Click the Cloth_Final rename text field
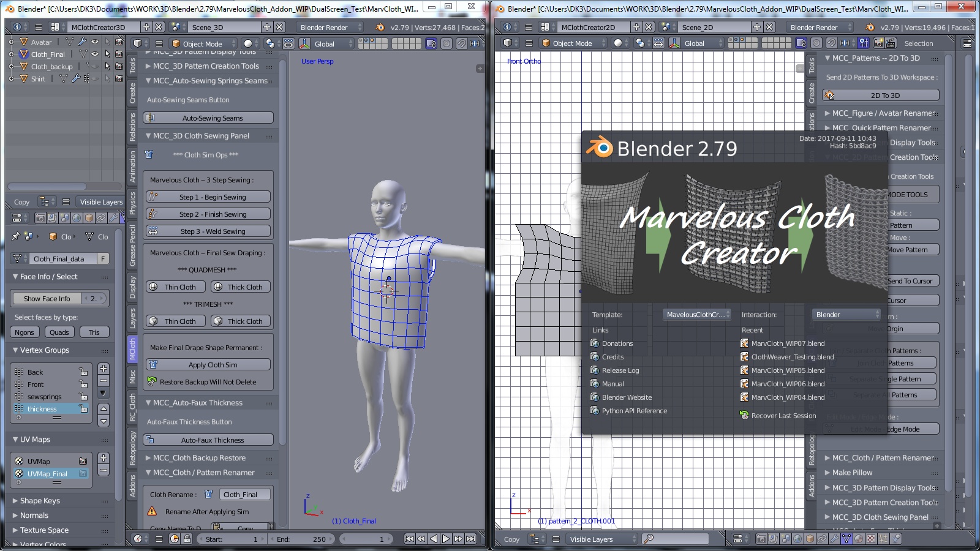 coord(244,495)
